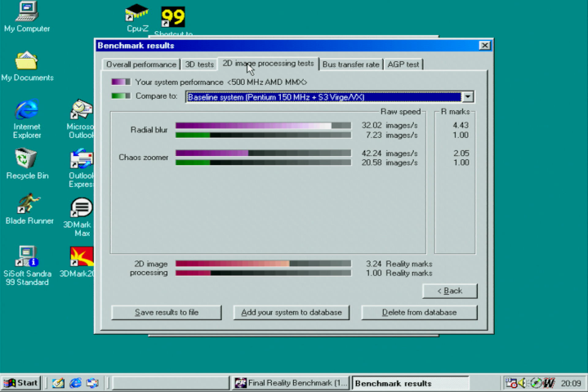Click the green Compare to legend swatch

click(x=121, y=96)
